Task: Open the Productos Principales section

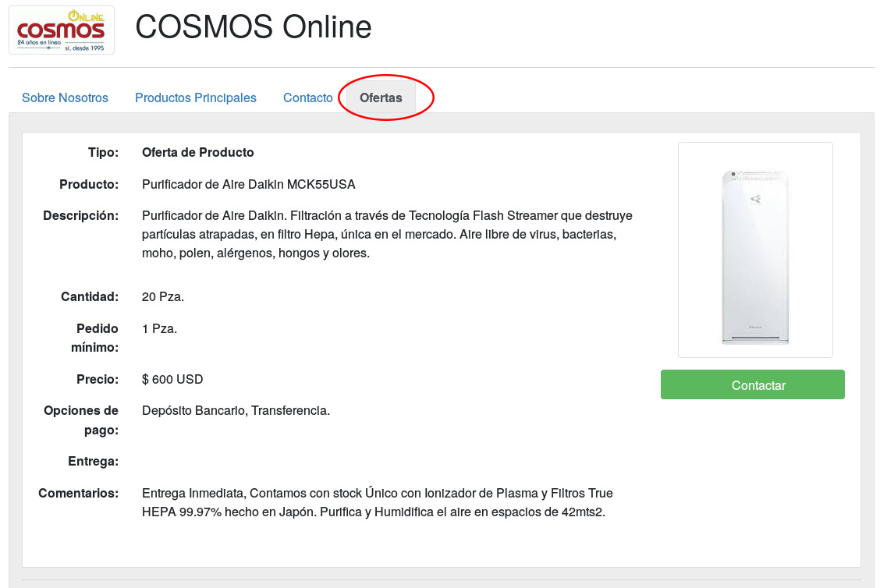Action: coord(195,97)
